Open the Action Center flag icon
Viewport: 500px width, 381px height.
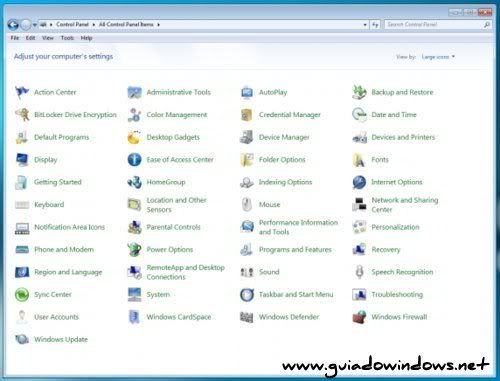tap(22, 92)
